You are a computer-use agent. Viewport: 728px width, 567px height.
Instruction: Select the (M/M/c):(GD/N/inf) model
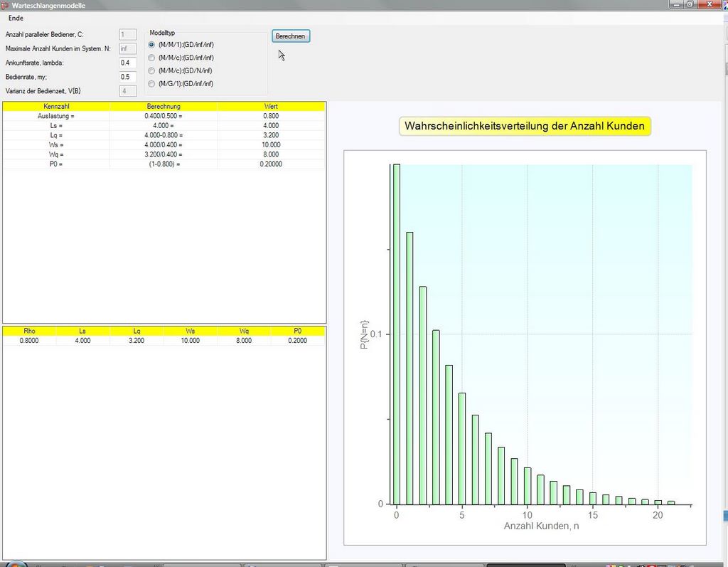pyautogui.click(x=151, y=70)
